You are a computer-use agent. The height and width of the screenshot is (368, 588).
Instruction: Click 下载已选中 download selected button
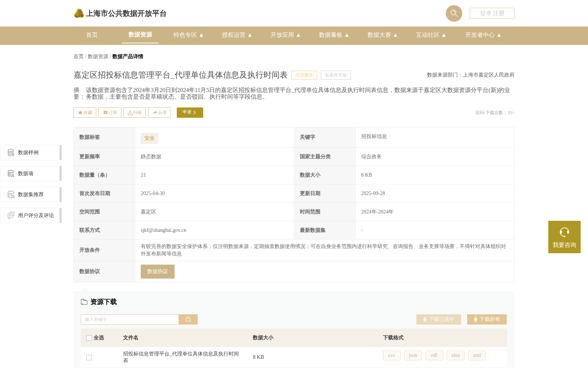point(439,319)
